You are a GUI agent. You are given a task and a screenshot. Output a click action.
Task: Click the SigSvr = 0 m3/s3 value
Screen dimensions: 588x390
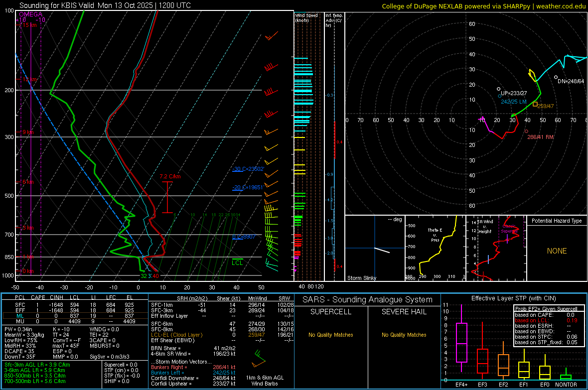point(110,357)
